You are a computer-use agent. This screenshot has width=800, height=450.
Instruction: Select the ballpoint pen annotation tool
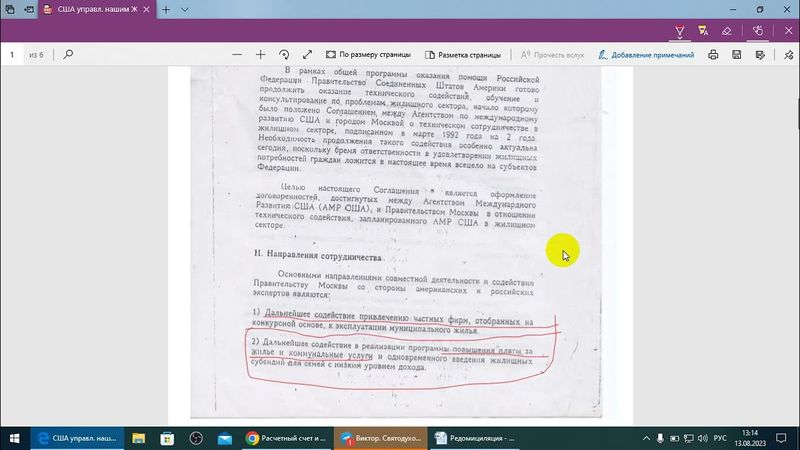[680, 31]
